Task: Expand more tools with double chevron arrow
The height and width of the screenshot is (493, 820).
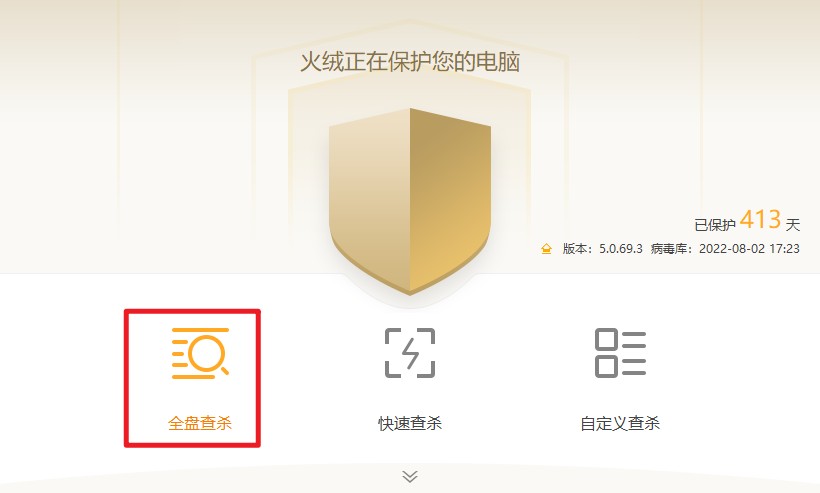Action: [410, 476]
